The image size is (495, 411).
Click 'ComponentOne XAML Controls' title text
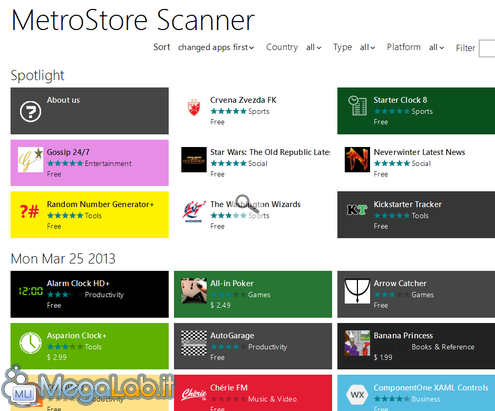pos(431,388)
